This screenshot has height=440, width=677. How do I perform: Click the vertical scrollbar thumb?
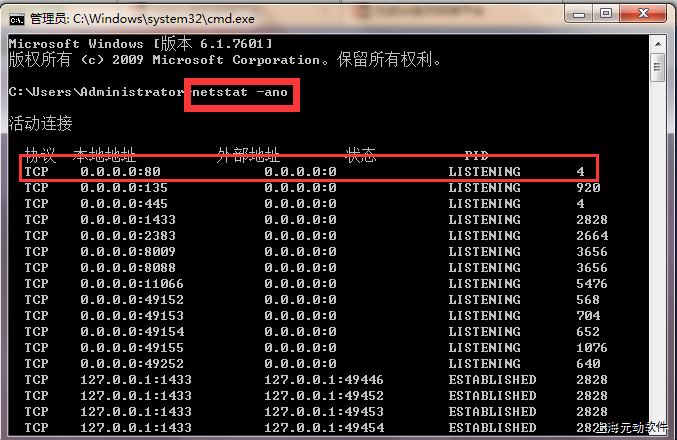click(x=659, y=68)
